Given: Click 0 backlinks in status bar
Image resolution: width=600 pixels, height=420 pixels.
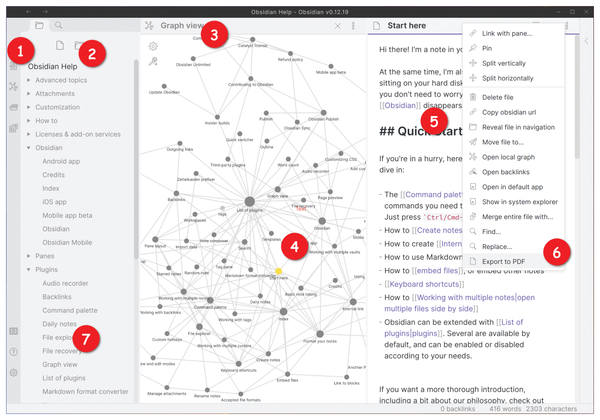Looking at the screenshot, I should coord(457,409).
